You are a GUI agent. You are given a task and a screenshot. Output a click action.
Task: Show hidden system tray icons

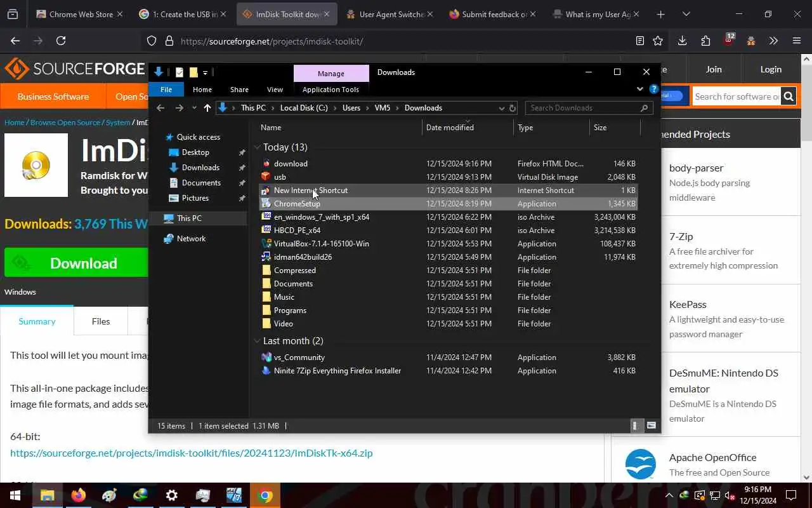pyautogui.click(x=669, y=495)
